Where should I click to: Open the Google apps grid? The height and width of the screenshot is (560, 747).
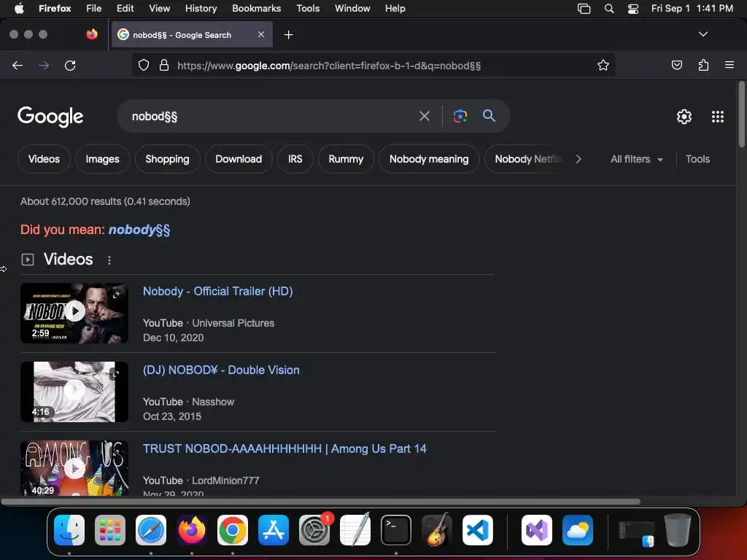pos(718,117)
